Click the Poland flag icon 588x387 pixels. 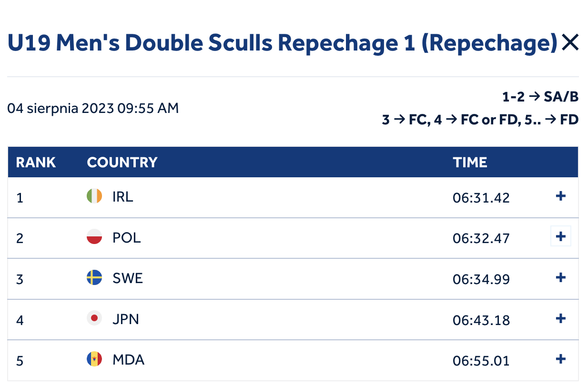(94, 236)
